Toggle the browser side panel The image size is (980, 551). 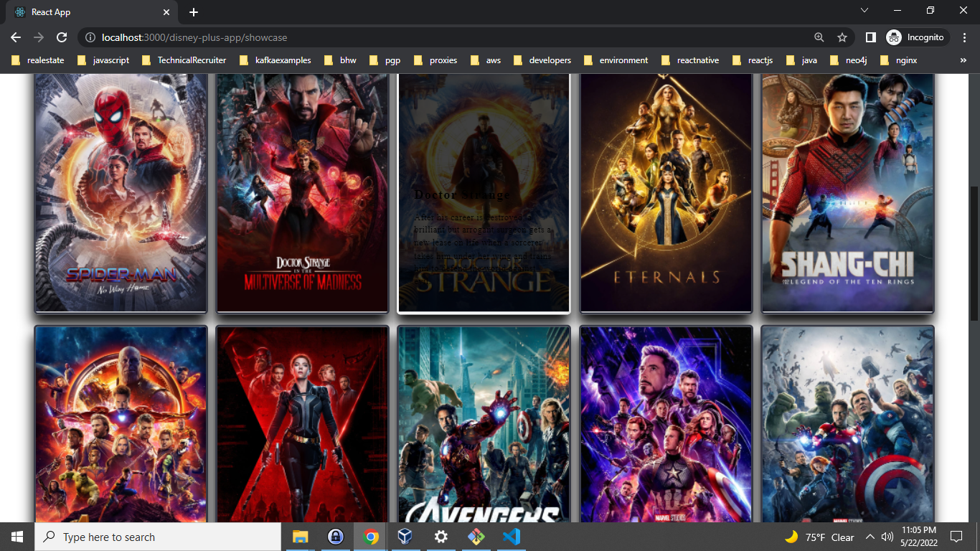870,37
